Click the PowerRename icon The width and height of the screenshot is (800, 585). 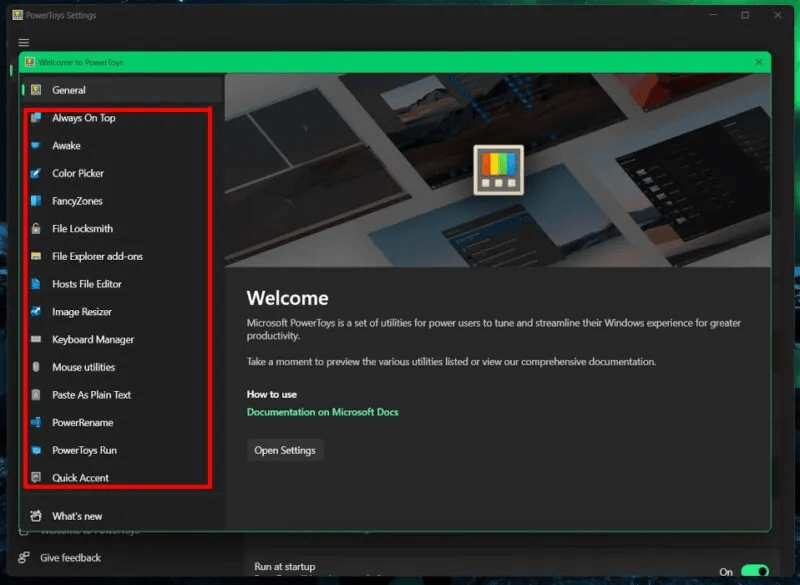coord(36,422)
